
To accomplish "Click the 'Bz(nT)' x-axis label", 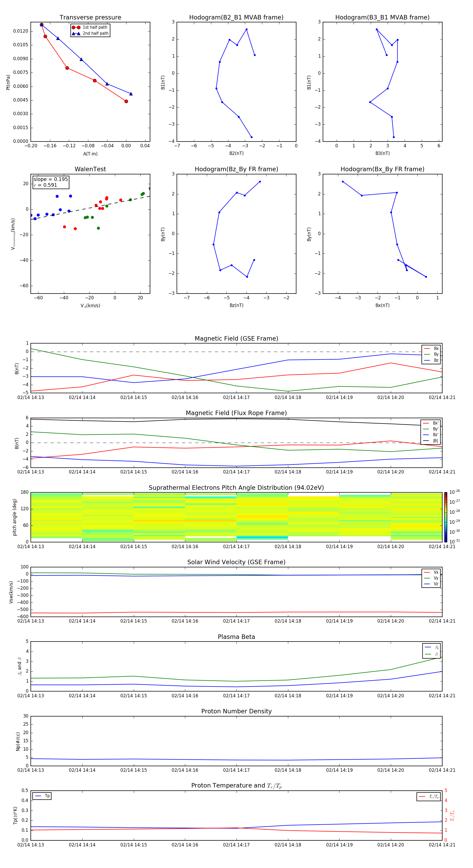I will tap(236, 305).
